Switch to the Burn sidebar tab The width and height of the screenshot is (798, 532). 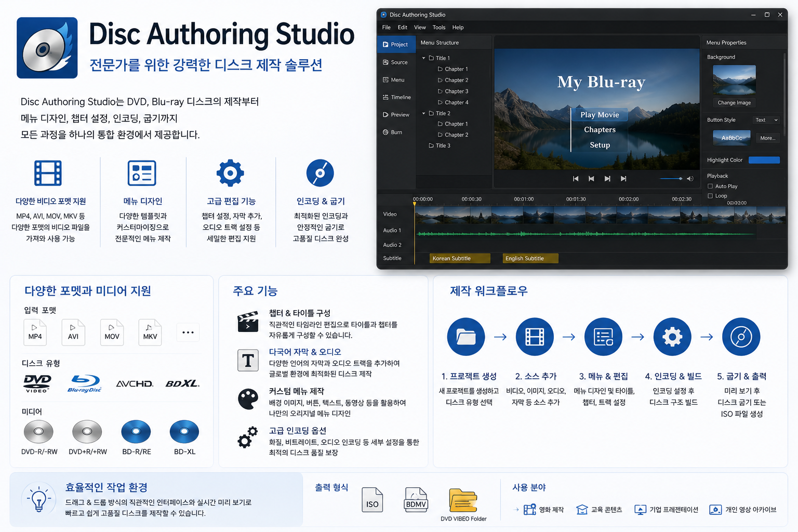click(396, 132)
